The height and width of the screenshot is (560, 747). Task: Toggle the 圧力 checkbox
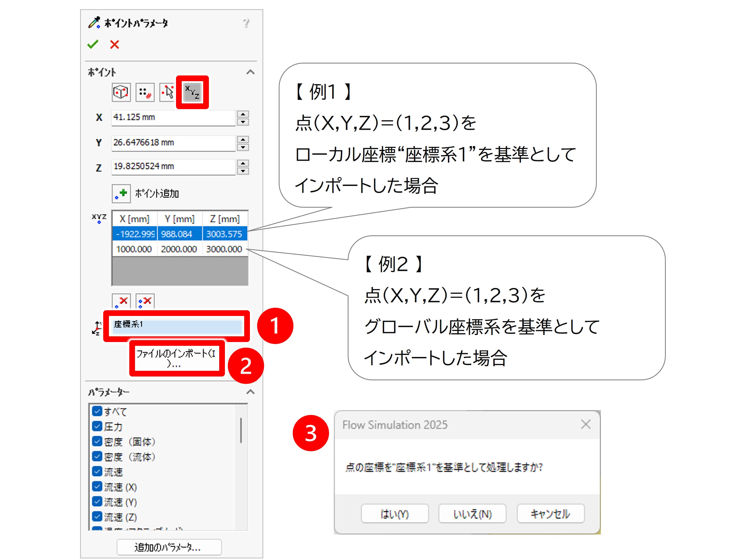[97, 426]
